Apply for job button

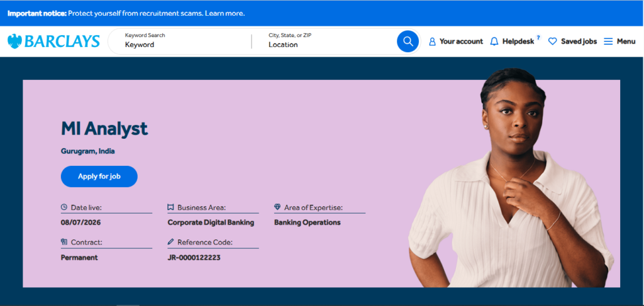click(x=99, y=177)
